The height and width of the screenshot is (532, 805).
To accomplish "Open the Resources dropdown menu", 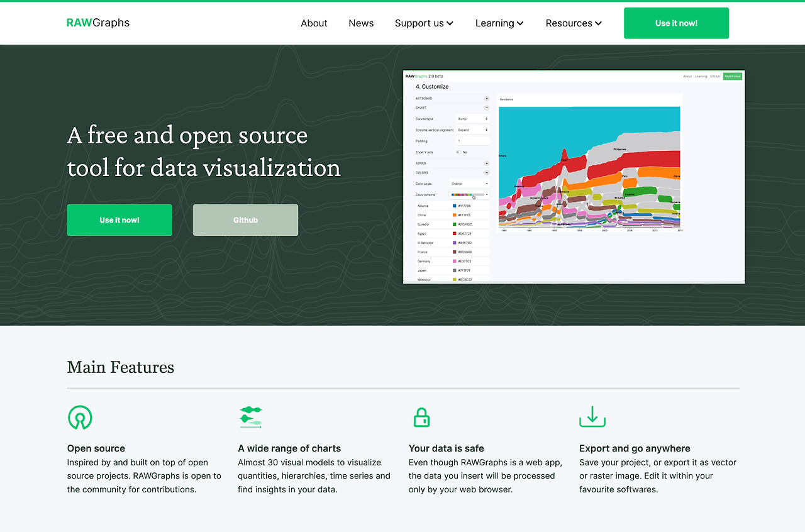I will pos(574,23).
